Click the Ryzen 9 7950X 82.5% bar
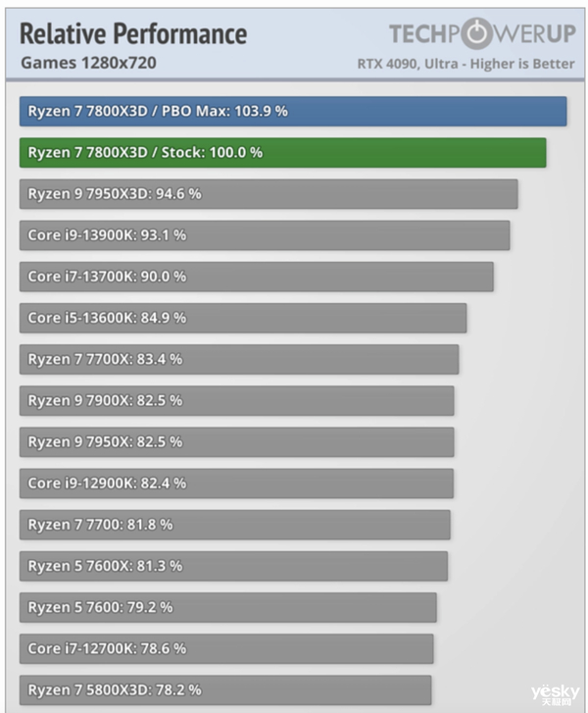The width and height of the screenshot is (588, 713). pos(236,441)
